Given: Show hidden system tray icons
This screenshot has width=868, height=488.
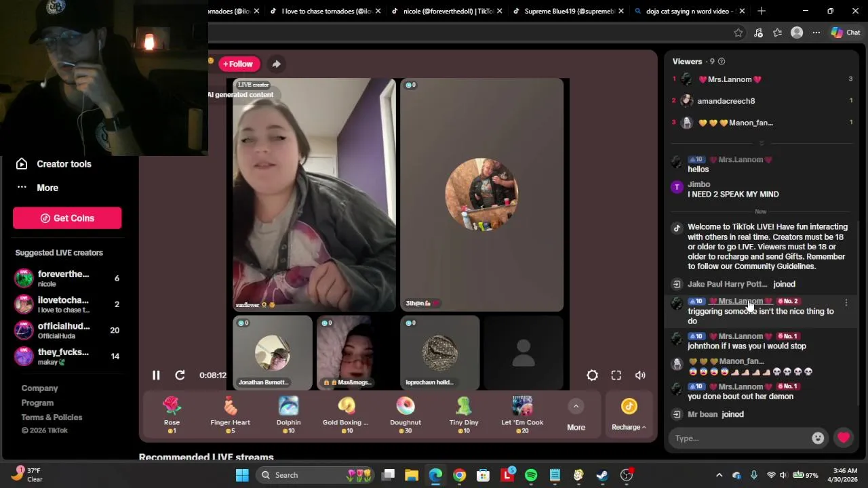Looking at the screenshot, I should click(719, 475).
